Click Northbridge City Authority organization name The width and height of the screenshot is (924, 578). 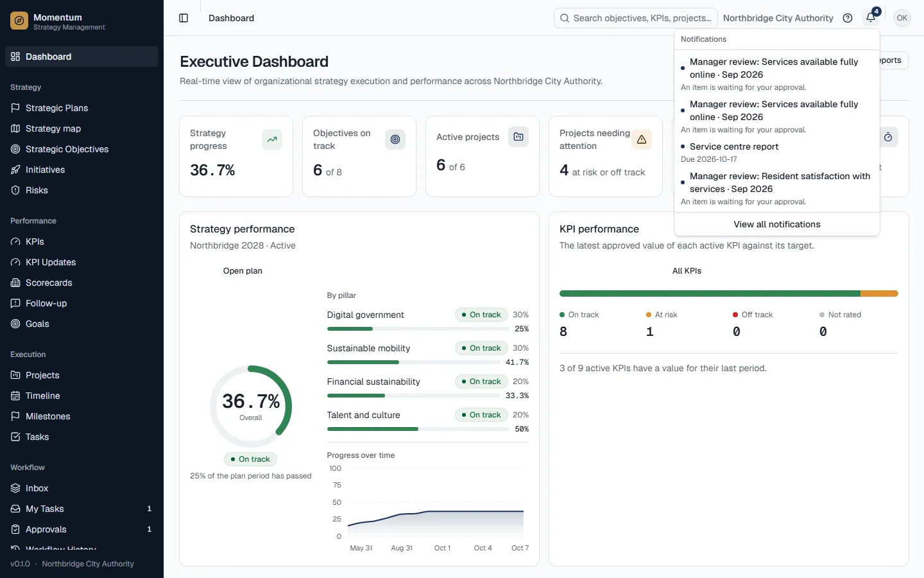[778, 18]
